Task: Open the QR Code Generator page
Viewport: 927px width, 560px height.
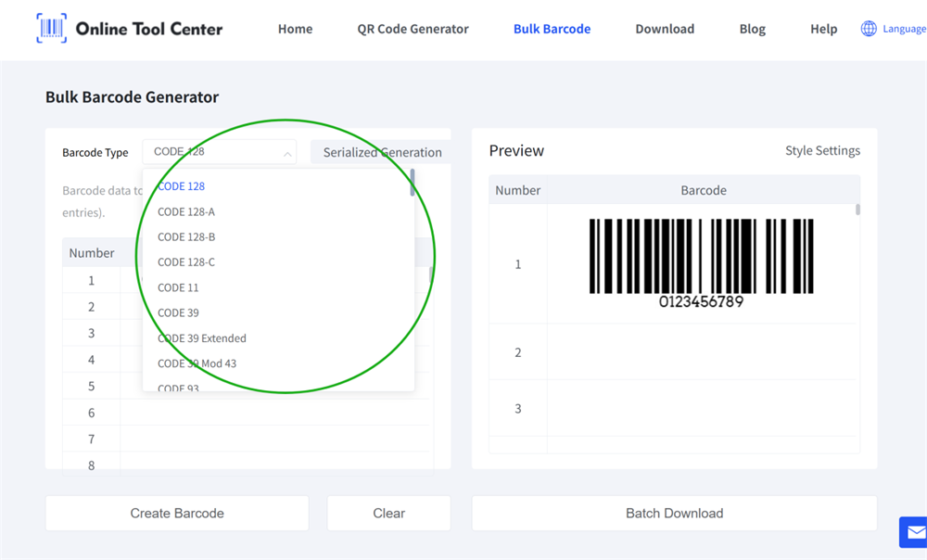Action: coord(413,29)
